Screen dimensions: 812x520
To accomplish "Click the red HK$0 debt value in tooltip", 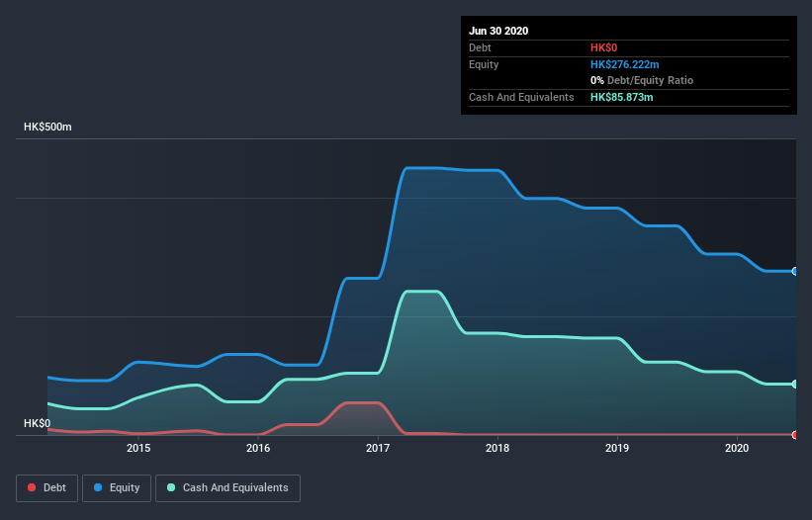I will (x=604, y=47).
